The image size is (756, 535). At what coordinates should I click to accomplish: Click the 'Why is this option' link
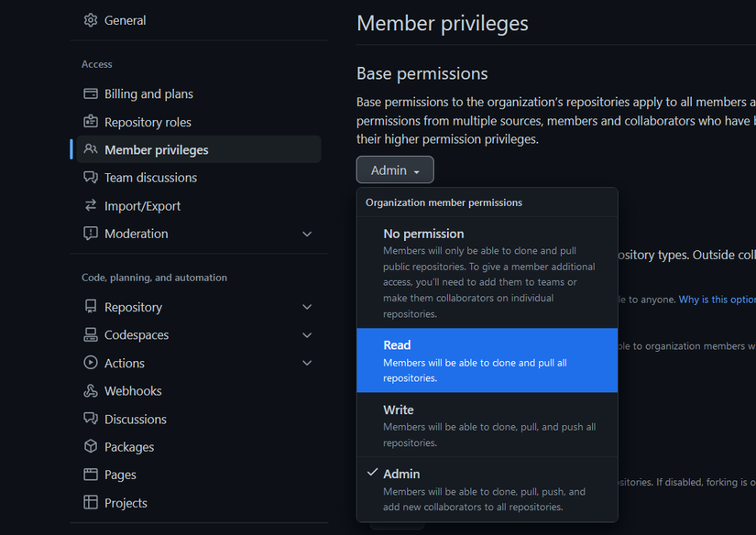point(716,299)
